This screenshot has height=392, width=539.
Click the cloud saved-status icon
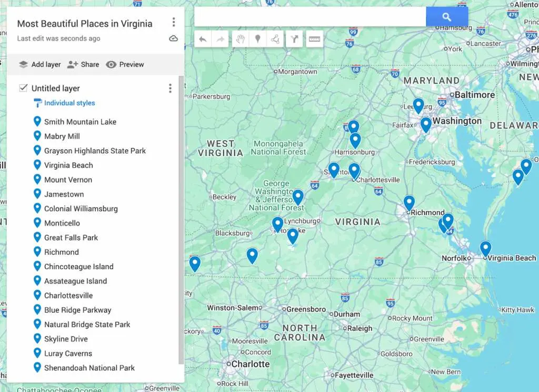174,38
